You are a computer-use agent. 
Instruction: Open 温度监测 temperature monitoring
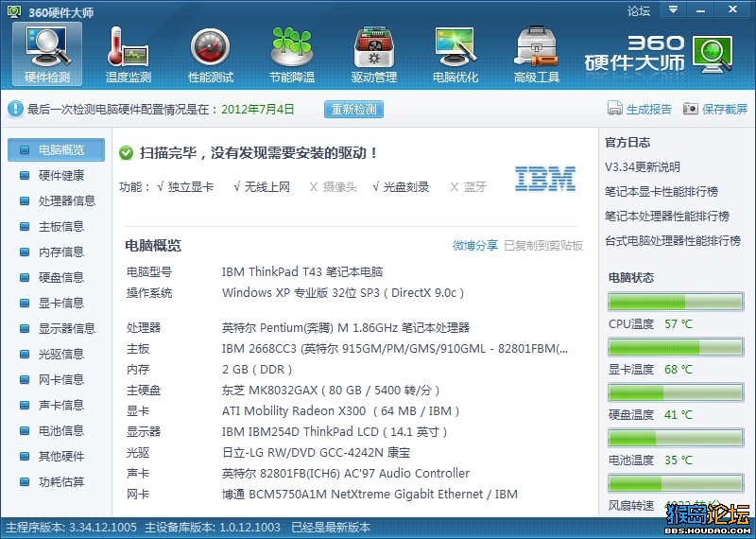tap(129, 54)
